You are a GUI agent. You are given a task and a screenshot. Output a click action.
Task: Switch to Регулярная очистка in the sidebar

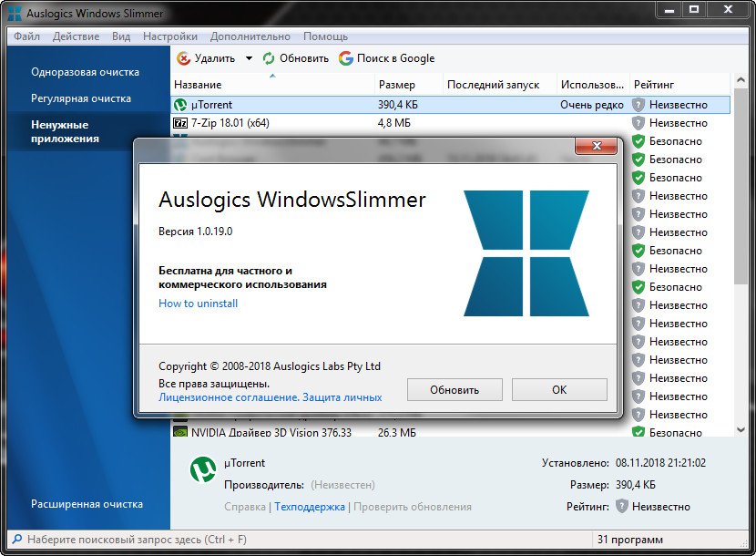(x=81, y=98)
